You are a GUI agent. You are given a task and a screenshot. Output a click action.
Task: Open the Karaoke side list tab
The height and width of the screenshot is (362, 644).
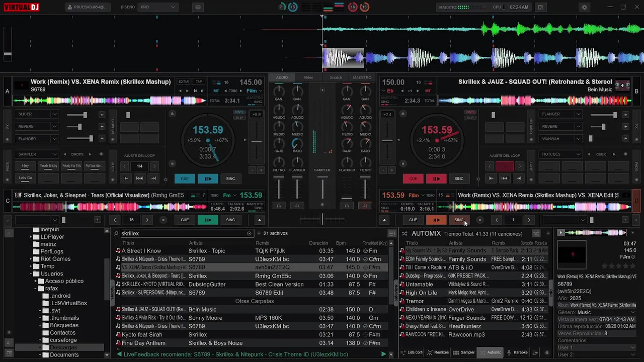(x=517, y=352)
